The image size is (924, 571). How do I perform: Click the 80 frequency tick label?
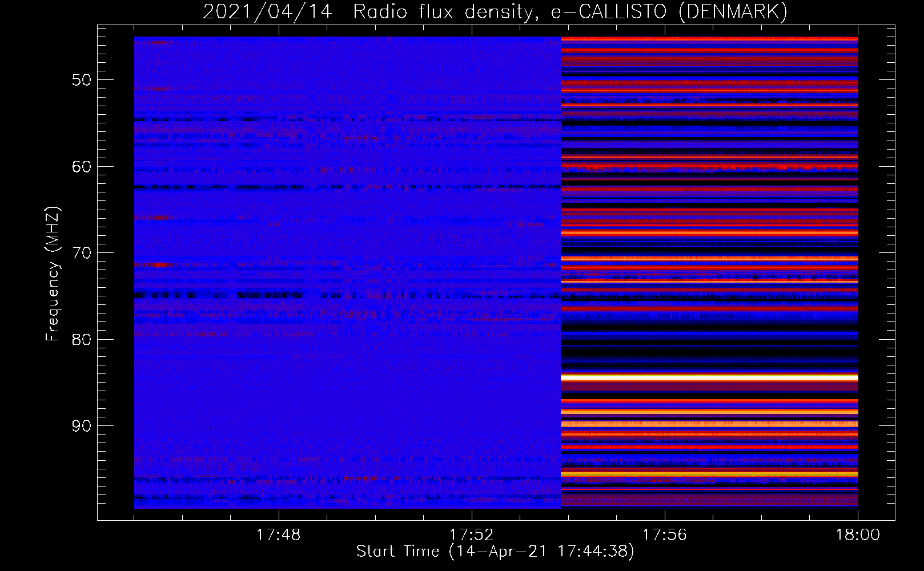pos(82,340)
